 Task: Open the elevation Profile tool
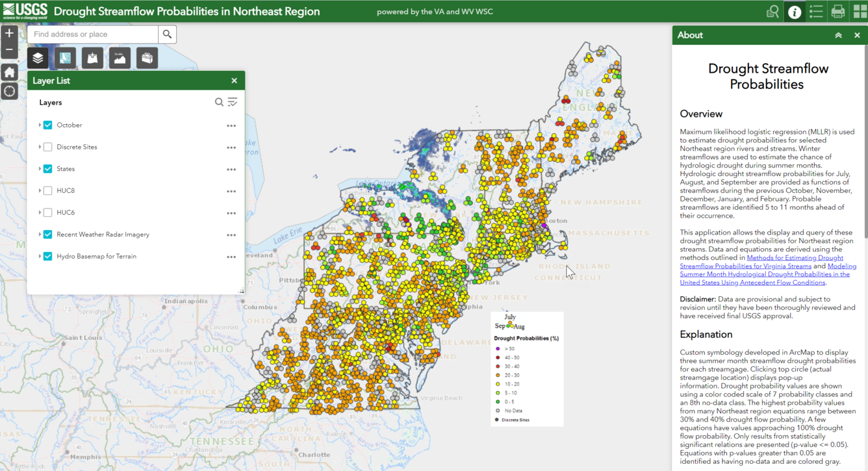(x=120, y=57)
